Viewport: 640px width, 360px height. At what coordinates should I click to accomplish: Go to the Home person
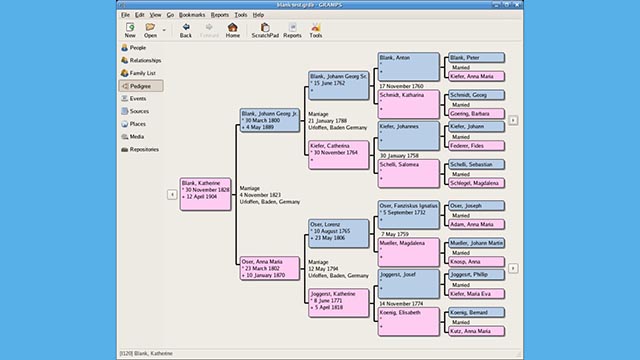pyautogui.click(x=233, y=31)
